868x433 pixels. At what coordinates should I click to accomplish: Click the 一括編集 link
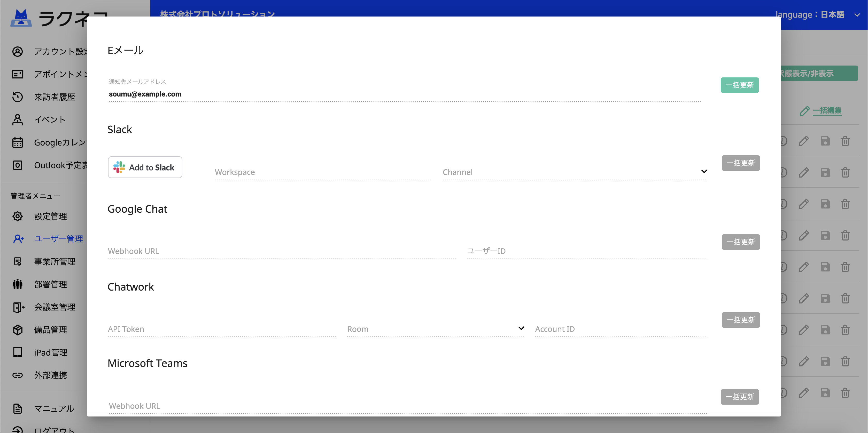827,110
